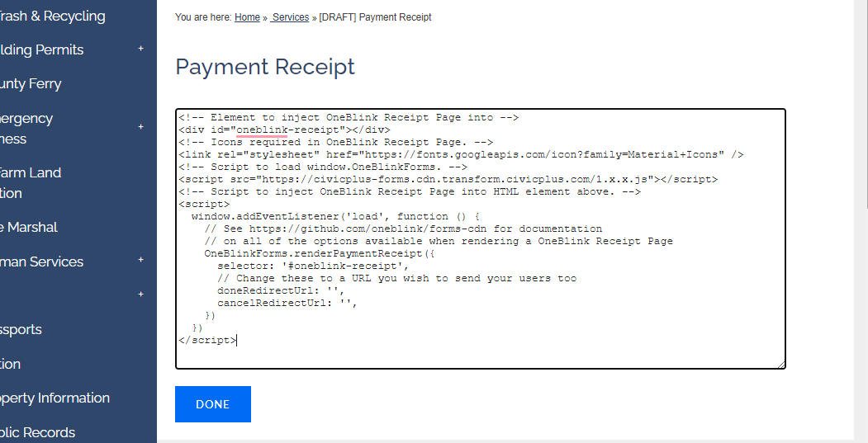
Task: Open County Ferry sidebar item
Action: pos(31,84)
